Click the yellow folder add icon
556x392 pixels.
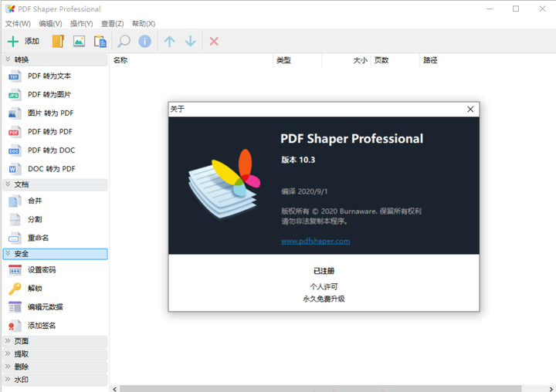[x=58, y=42]
